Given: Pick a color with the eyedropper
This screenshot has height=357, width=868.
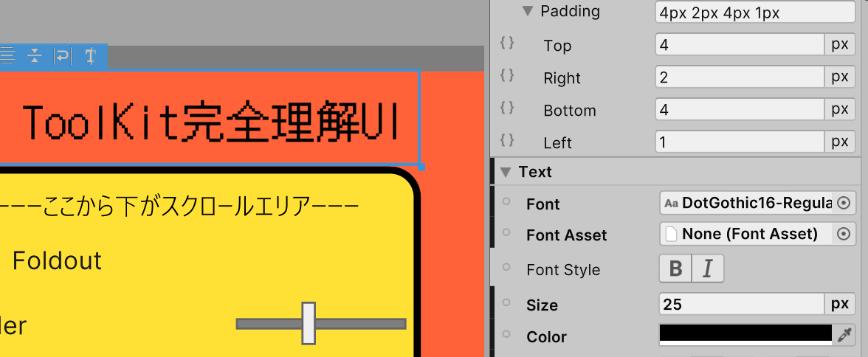Looking at the screenshot, I should pyautogui.click(x=844, y=335).
